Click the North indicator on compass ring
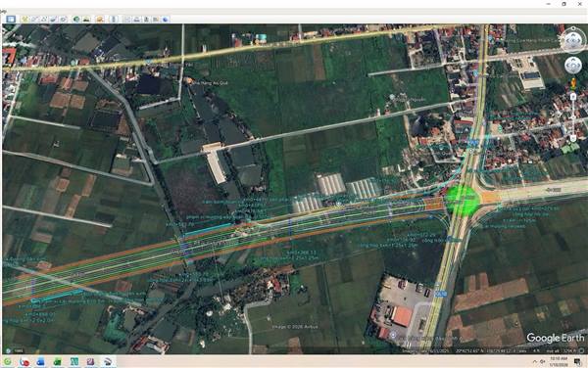This screenshot has width=588, height=368. click(573, 28)
